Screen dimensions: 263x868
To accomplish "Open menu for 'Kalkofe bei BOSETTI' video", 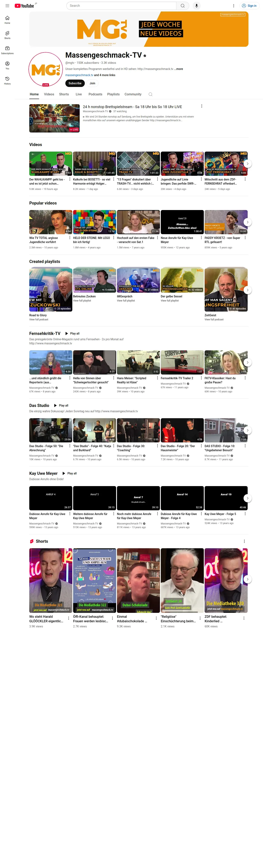I will pos(113,179).
